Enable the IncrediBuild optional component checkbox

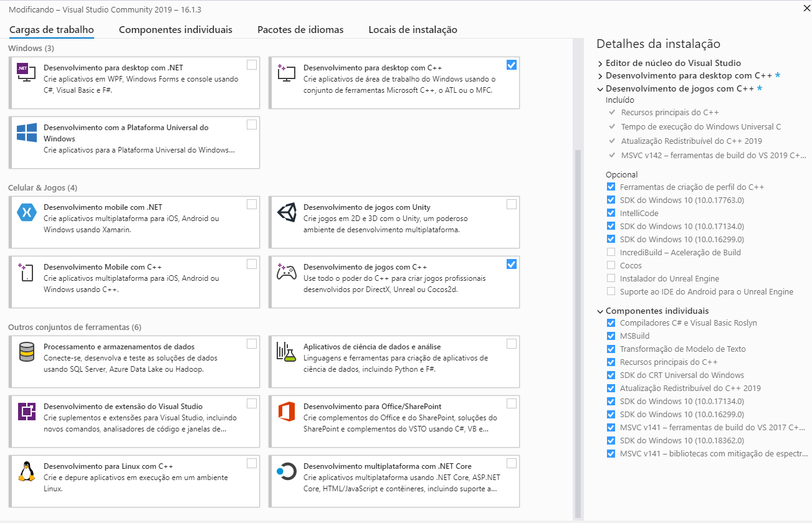point(611,252)
